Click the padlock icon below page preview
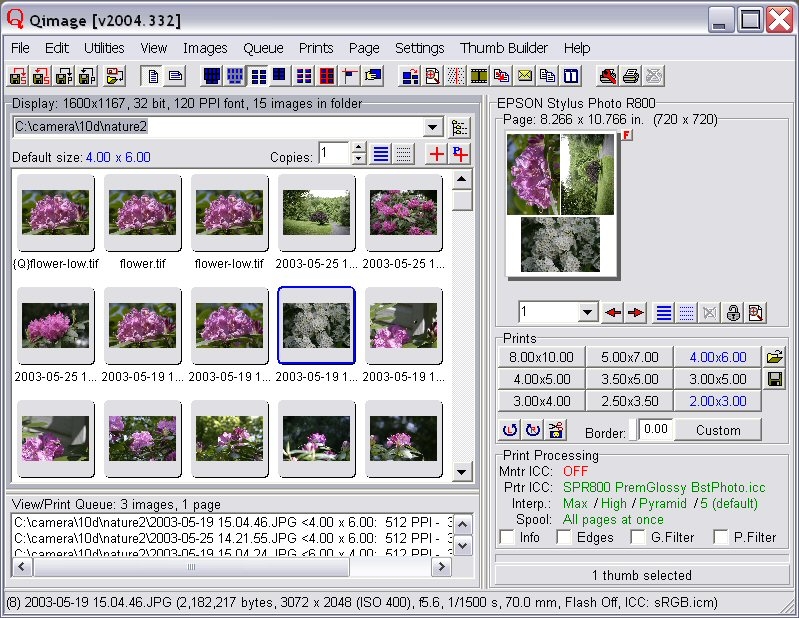 (x=733, y=313)
